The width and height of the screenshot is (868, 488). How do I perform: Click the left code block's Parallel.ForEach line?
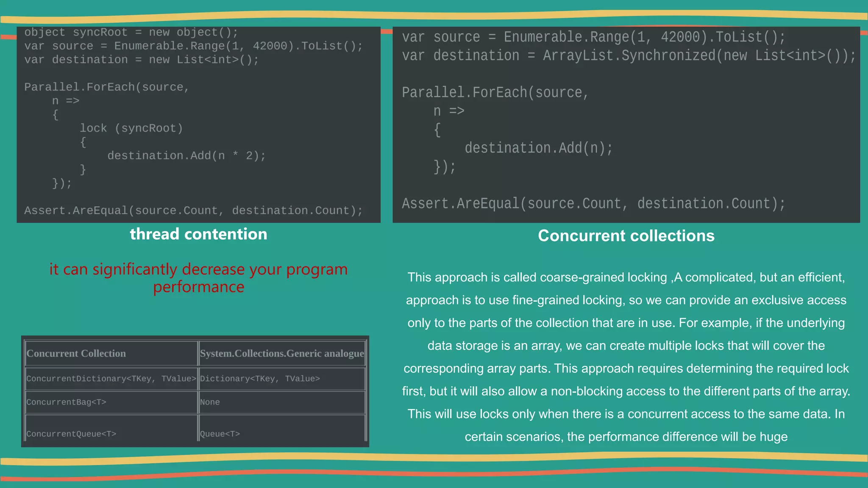coord(107,87)
